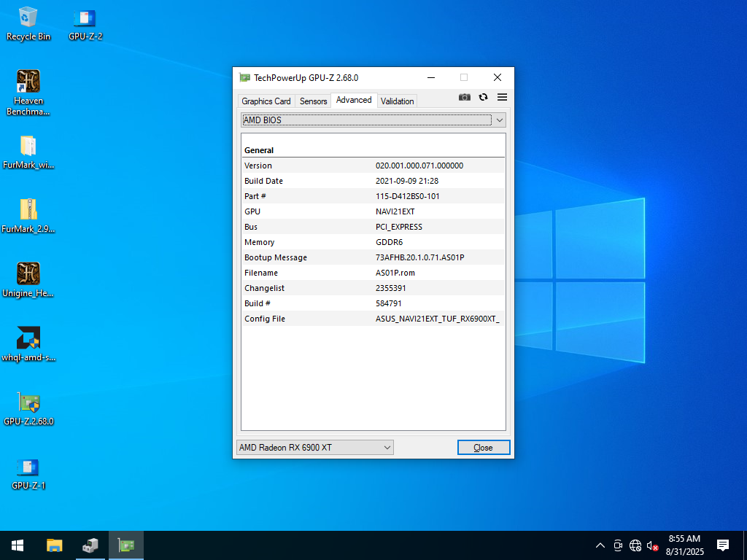The height and width of the screenshot is (560, 747).
Task: Click the Changelist row label
Action: point(264,288)
